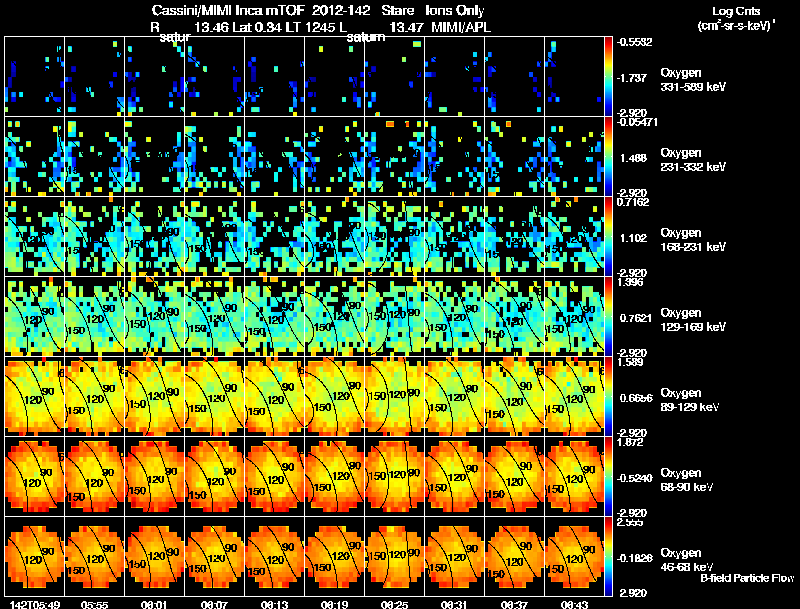
Task: Click the 06:31 time label
Action: [454, 604]
